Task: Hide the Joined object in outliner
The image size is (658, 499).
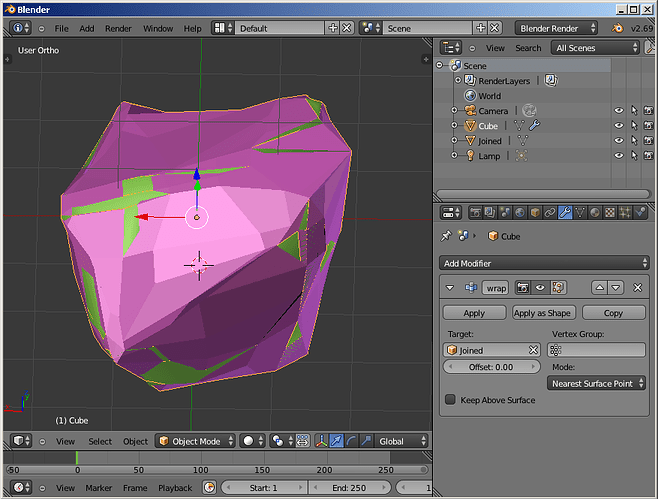Action: coord(619,140)
